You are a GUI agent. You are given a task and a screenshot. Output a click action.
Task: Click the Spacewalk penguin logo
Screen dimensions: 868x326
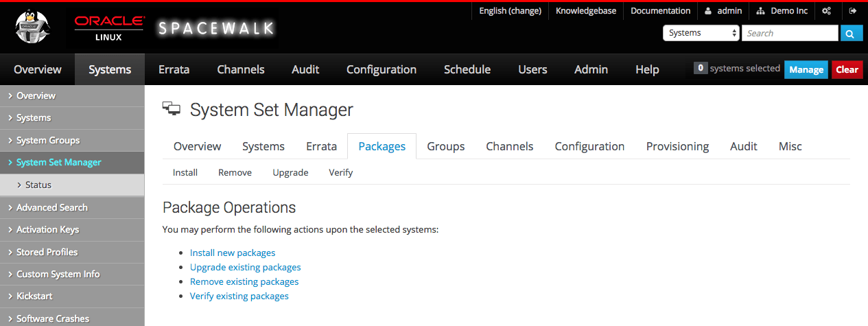(34, 27)
